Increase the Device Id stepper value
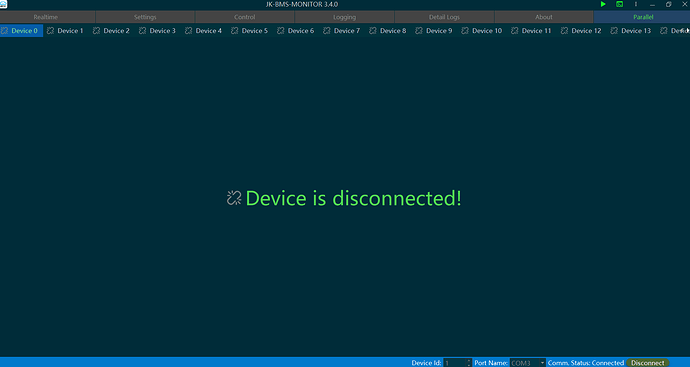This screenshot has width=690, height=367. click(469, 361)
